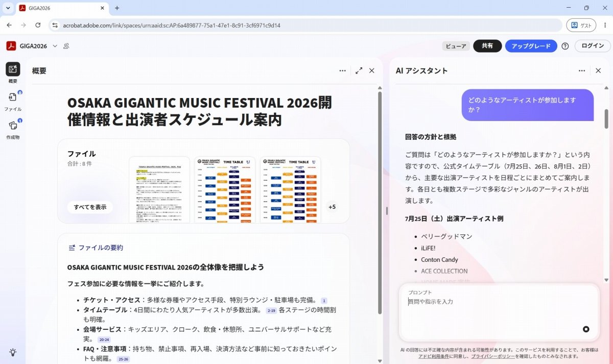This screenshot has width=613, height=364.
Task: Click the 回答の方針と根拠 heading
Action: click(430, 137)
